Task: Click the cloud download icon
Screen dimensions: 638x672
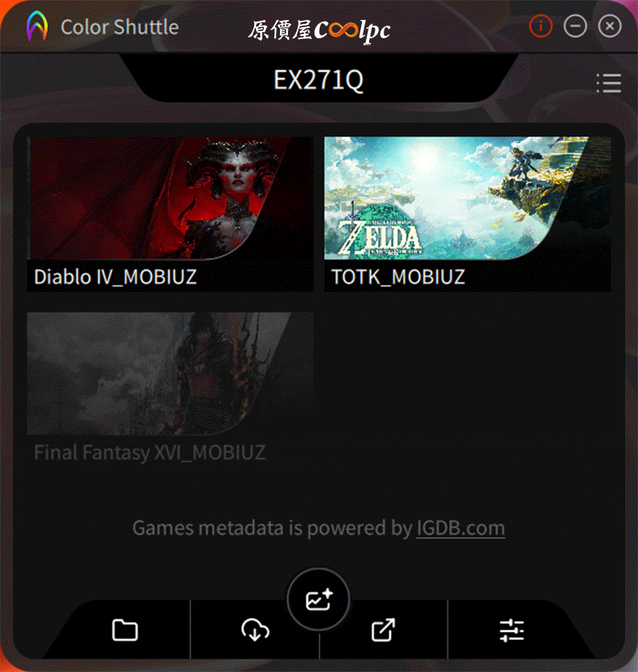Action: (x=255, y=630)
